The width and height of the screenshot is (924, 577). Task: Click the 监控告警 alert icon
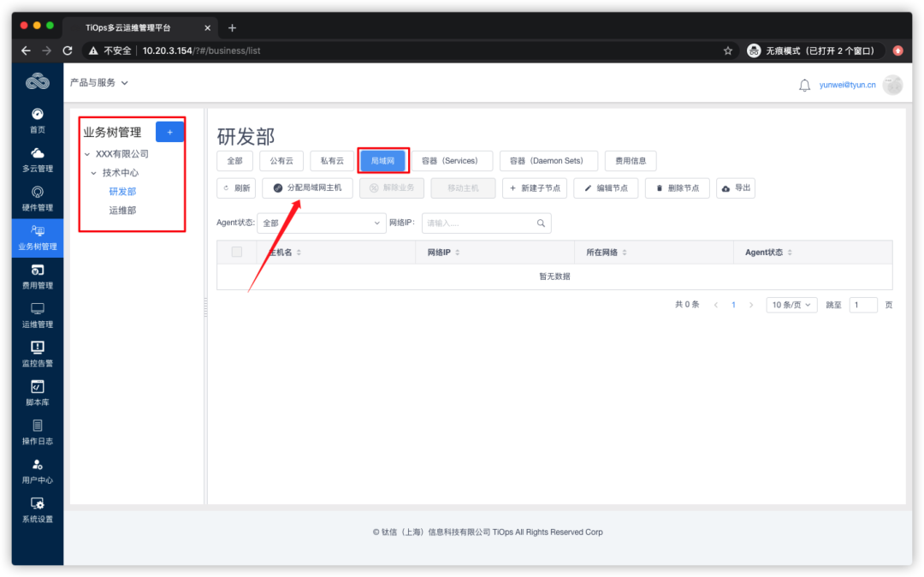37,351
